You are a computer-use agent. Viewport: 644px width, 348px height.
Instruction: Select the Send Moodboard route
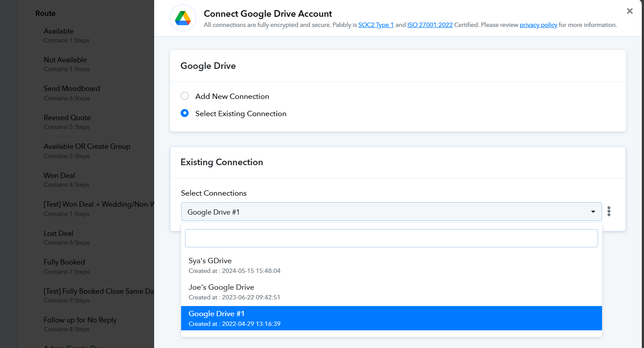click(72, 89)
